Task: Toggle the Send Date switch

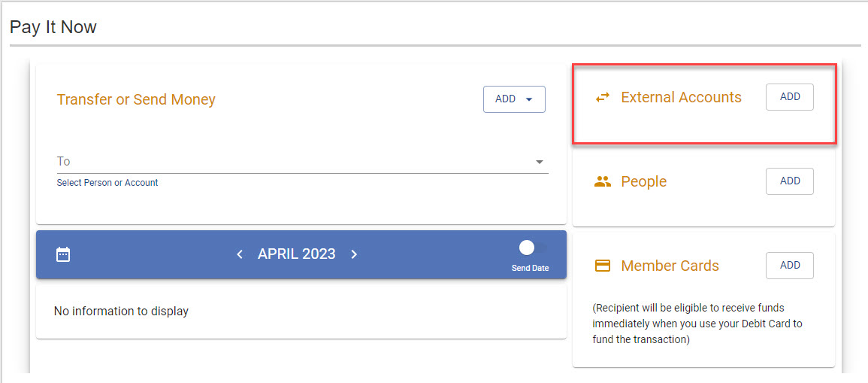Action: [x=530, y=248]
